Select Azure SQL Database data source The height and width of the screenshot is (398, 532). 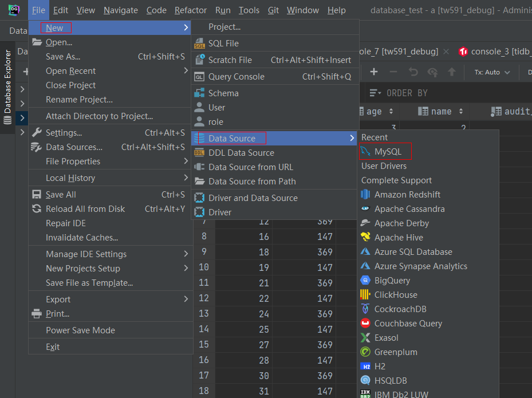coord(428,252)
